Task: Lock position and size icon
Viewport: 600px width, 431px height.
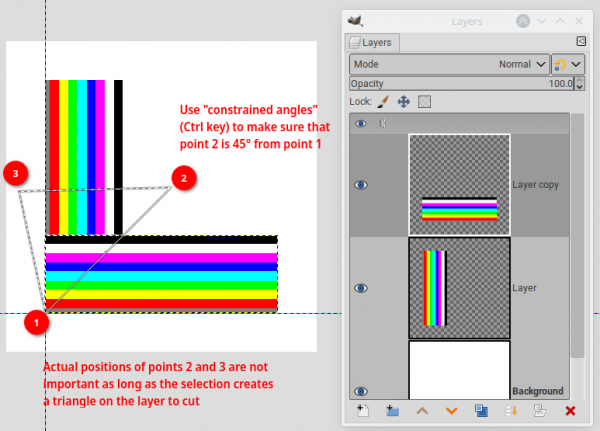Action: [404, 102]
